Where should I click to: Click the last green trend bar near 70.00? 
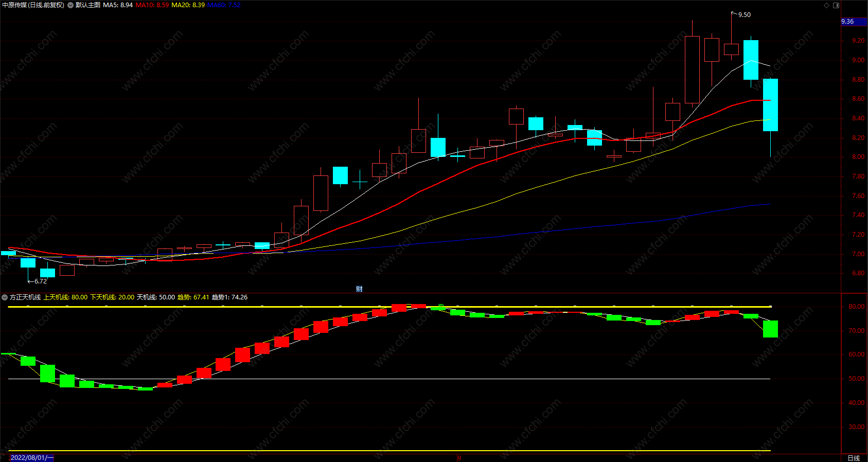(770, 329)
